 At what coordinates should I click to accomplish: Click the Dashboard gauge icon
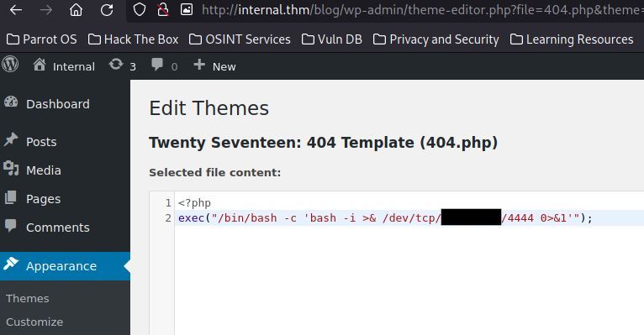[x=11, y=102]
